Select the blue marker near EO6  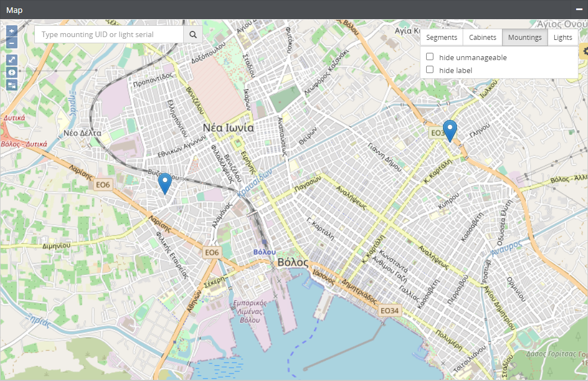coord(165,183)
